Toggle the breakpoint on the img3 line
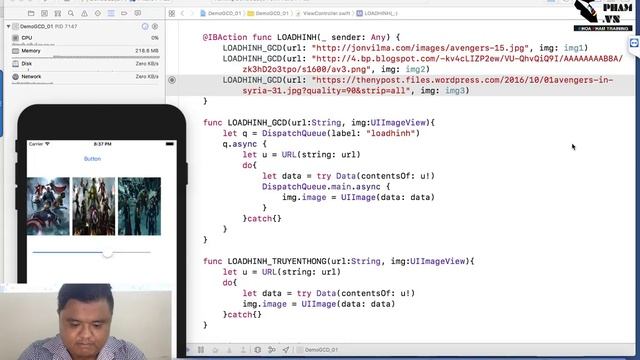 point(172,80)
